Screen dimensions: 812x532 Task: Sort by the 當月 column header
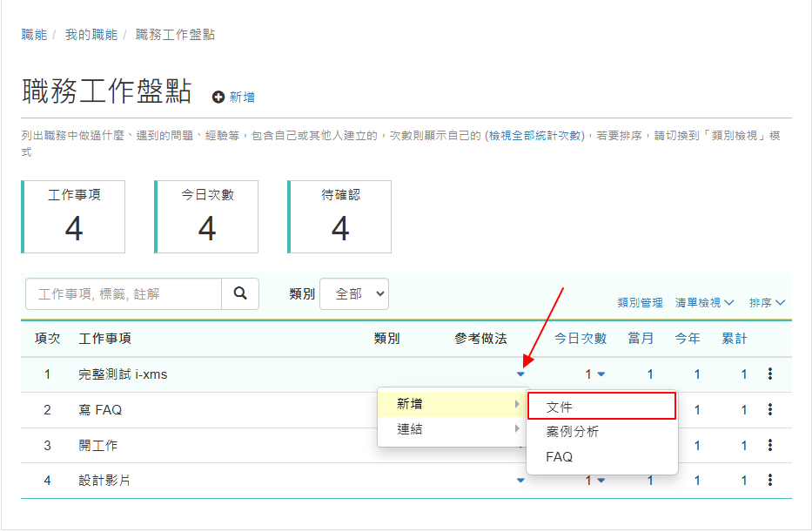click(x=641, y=338)
